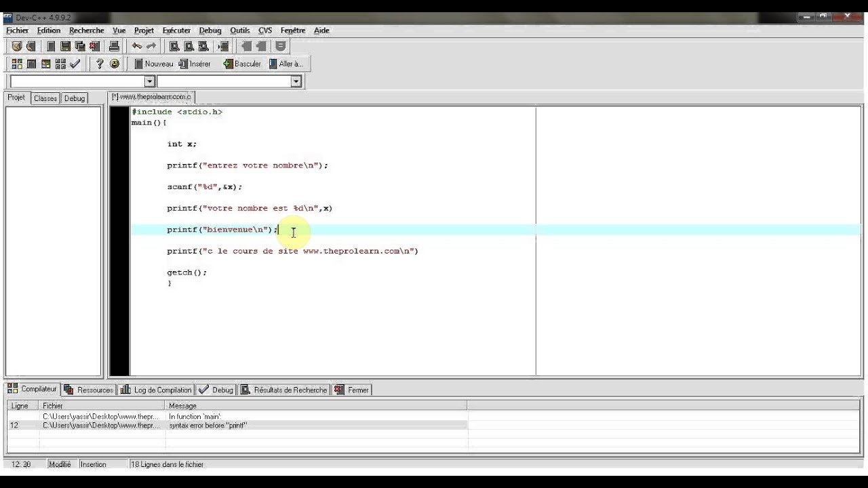Click the Rebuild all icon
The width and height of the screenshot is (868, 488).
[x=60, y=64]
